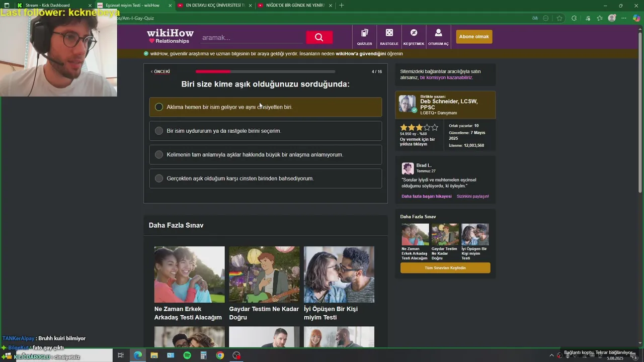Select answer 'Aklıma hemen bir isim geliyor'

coord(265,107)
